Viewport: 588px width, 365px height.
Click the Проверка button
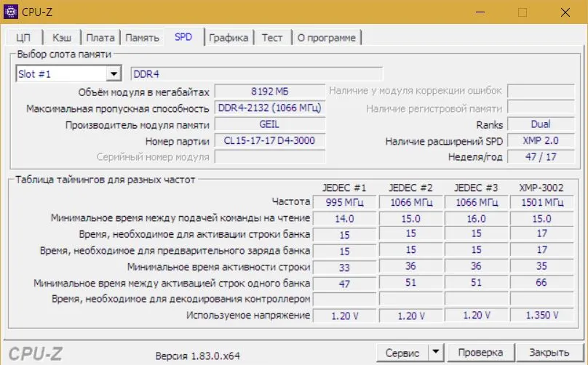[480, 353]
